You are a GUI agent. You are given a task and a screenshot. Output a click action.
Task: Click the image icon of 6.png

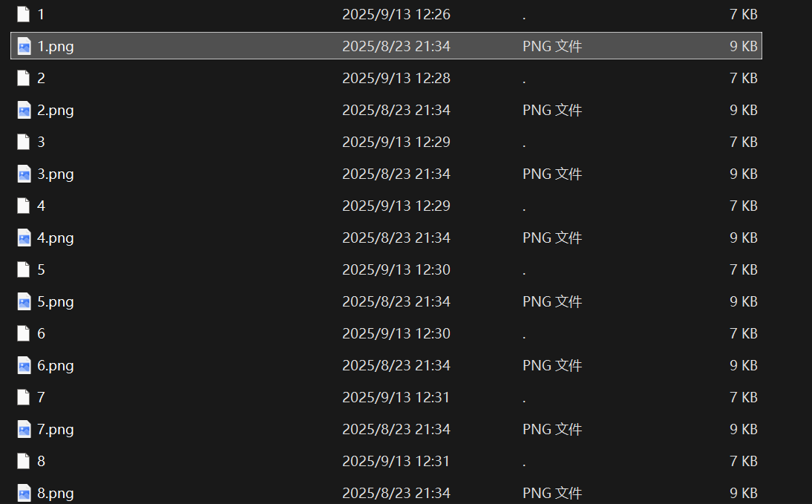pos(24,365)
